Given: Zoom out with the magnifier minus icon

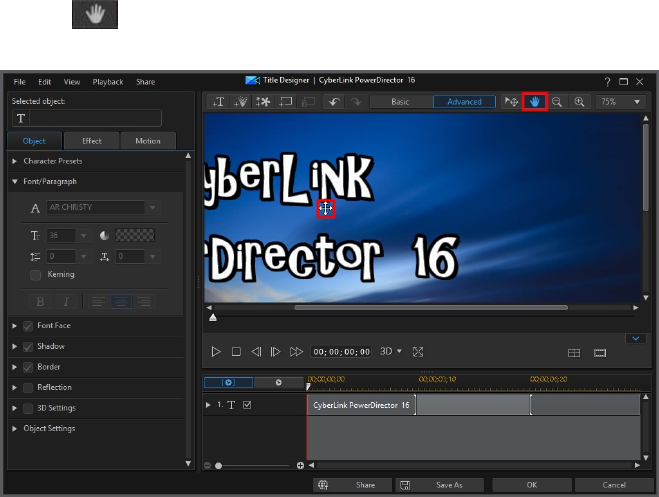Looking at the screenshot, I should tap(557, 102).
